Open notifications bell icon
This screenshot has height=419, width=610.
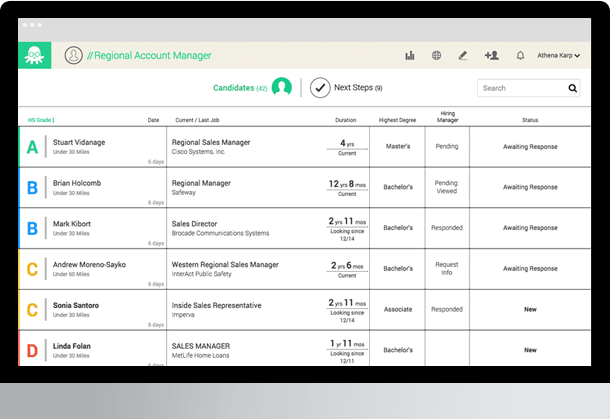(x=520, y=56)
